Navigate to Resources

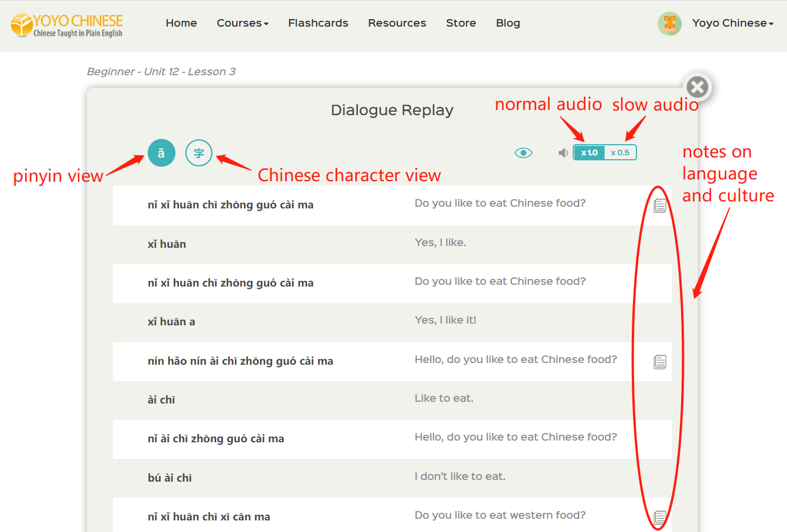pyautogui.click(x=397, y=23)
